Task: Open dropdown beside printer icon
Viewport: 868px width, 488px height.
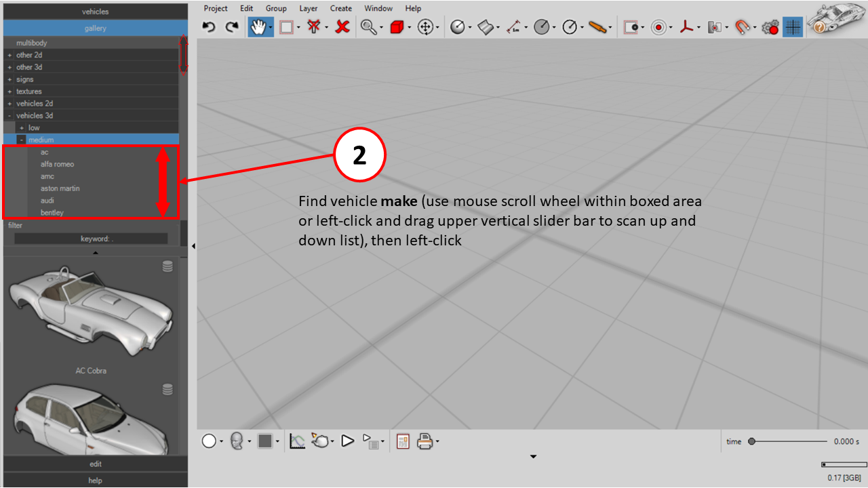Action: pyautogui.click(x=437, y=442)
